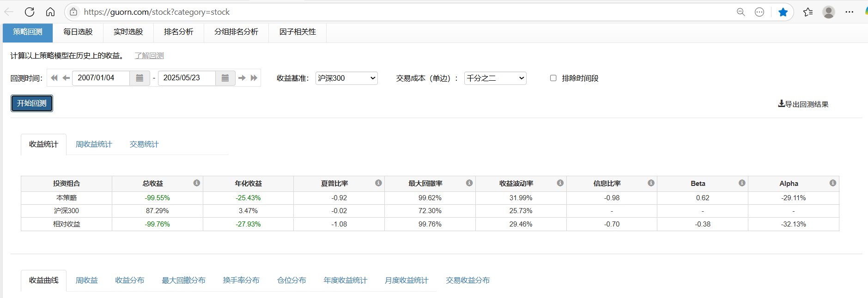Expand the 收益基准 沪深300 dropdown

coord(346,78)
